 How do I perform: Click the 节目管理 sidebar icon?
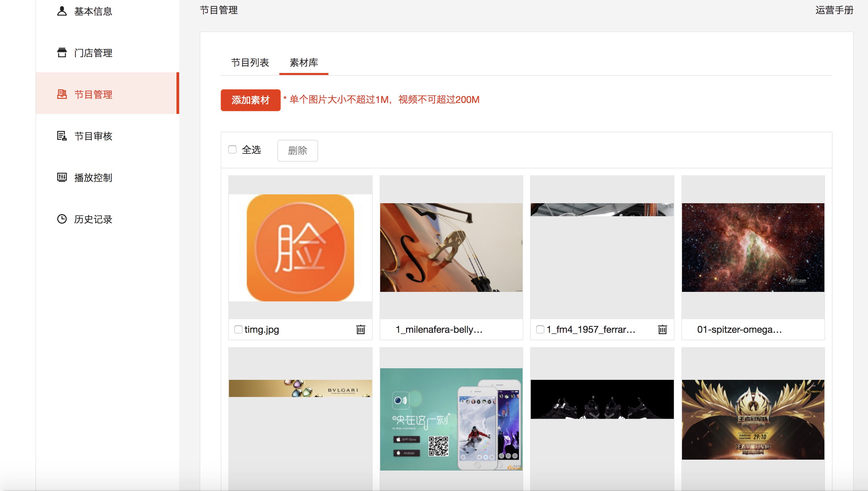point(62,94)
